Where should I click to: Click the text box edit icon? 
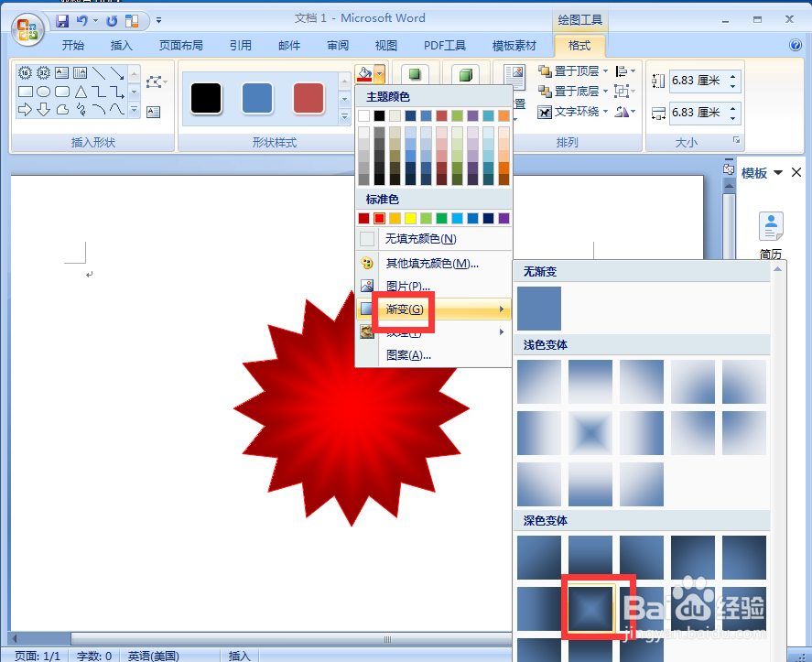[x=153, y=112]
